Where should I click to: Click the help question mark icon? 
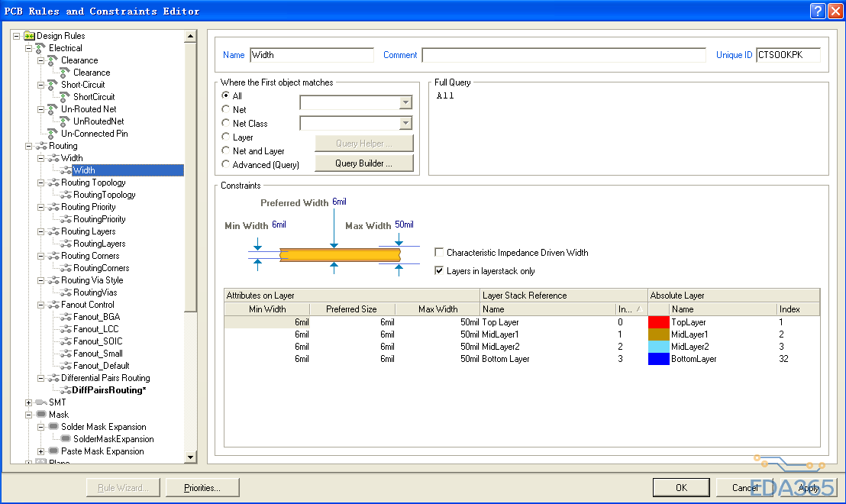coord(818,11)
